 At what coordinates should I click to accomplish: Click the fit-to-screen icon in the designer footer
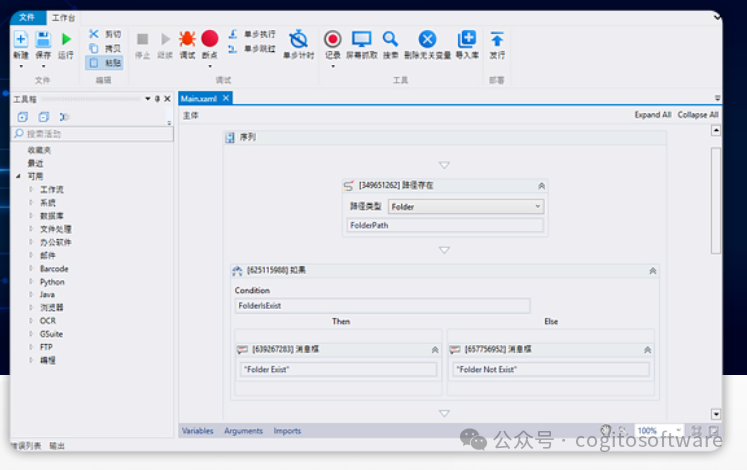tap(697, 430)
